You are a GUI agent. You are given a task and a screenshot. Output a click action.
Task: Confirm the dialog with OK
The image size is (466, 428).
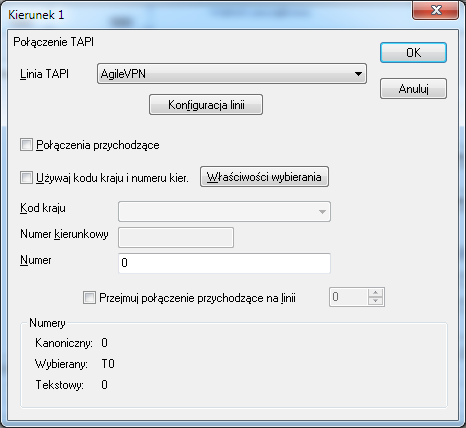(x=413, y=52)
